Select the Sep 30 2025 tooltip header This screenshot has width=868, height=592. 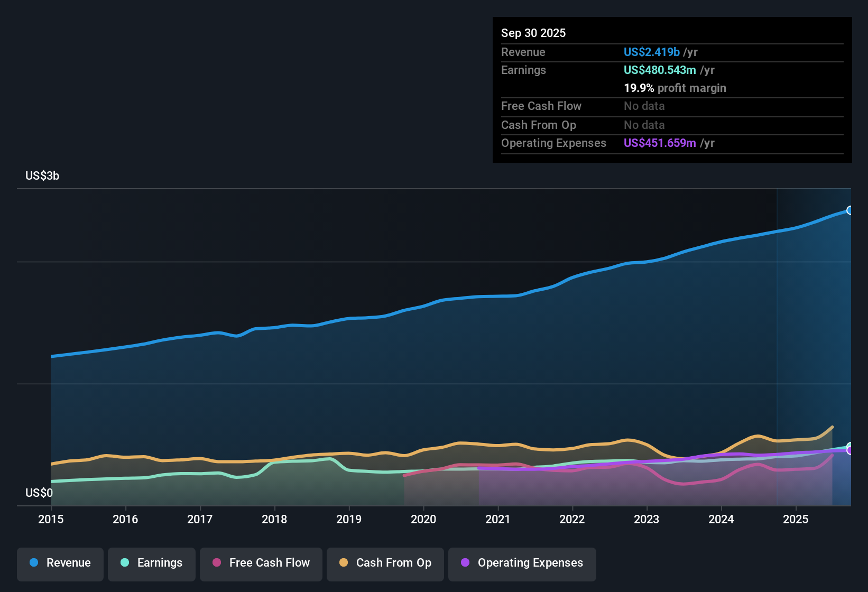pyautogui.click(x=533, y=33)
